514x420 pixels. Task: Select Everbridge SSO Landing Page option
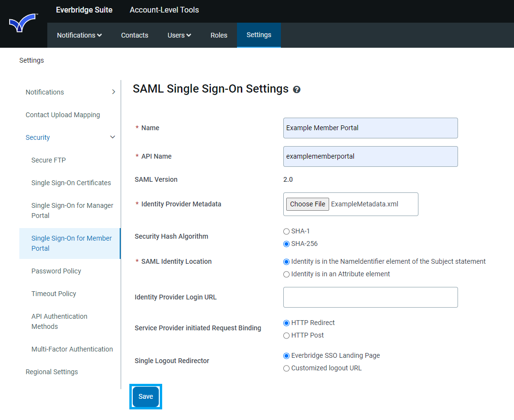[x=286, y=356]
